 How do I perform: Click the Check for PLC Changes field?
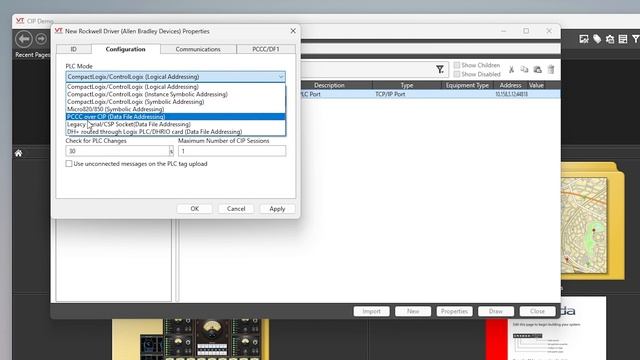(117, 151)
